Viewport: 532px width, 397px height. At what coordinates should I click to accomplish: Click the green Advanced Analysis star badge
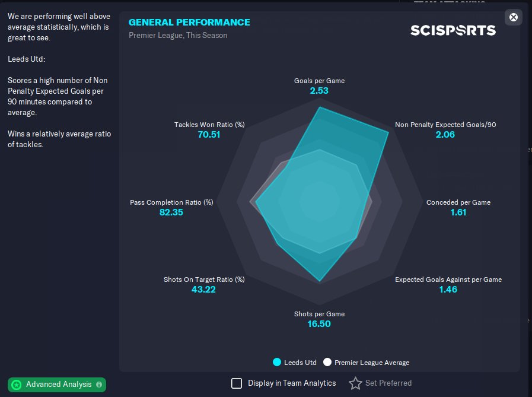point(17,385)
